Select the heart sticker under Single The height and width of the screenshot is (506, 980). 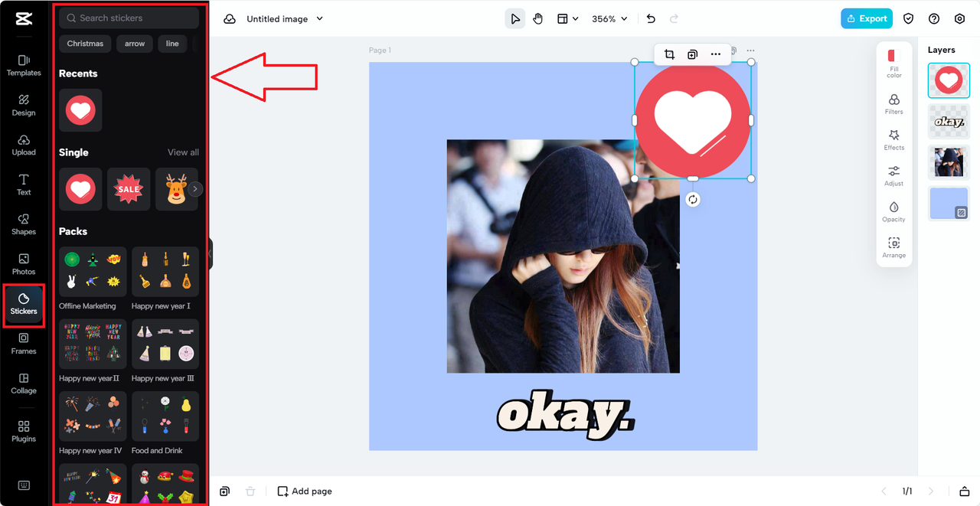click(x=80, y=189)
